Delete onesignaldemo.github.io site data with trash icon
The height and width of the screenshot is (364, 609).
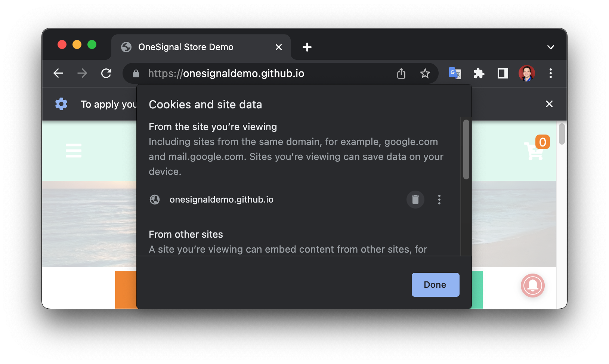415,200
